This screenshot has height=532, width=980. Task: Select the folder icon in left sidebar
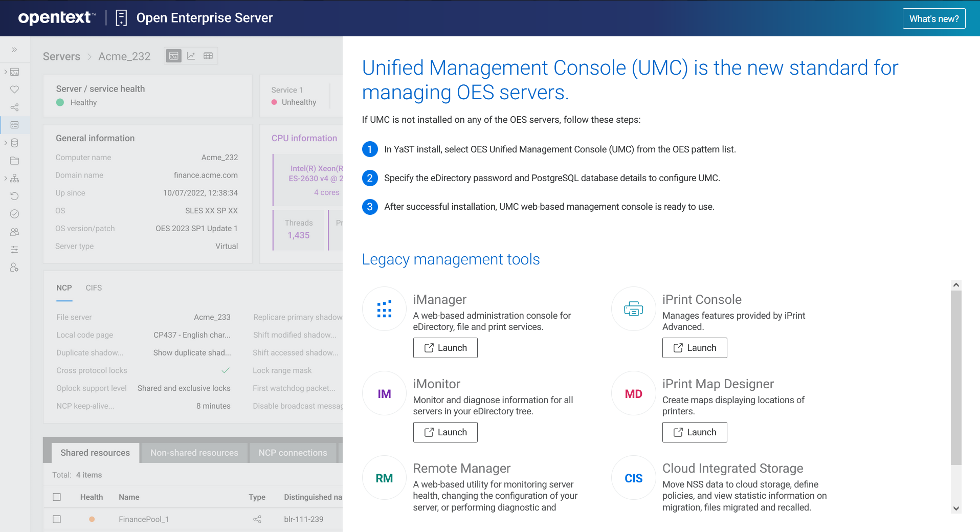14,161
